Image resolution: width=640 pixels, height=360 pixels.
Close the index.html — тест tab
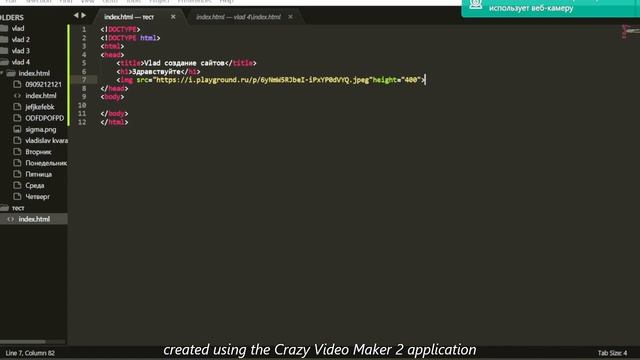click(x=173, y=17)
